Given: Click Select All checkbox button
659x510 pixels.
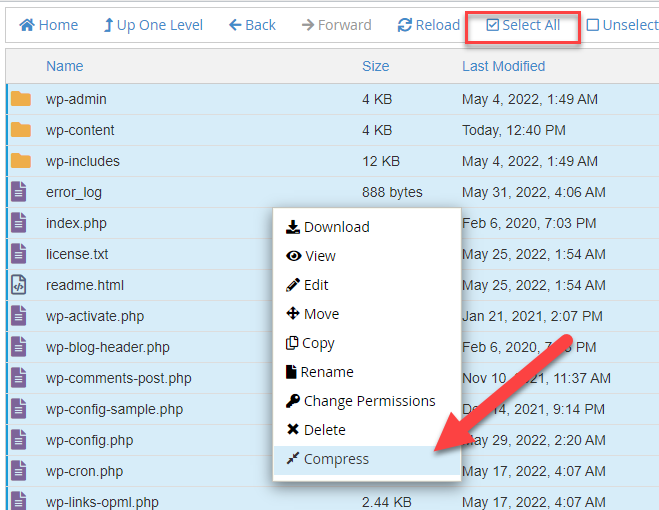Looking at the screenshot, I should pyautogui.click(x=523, y=25).
